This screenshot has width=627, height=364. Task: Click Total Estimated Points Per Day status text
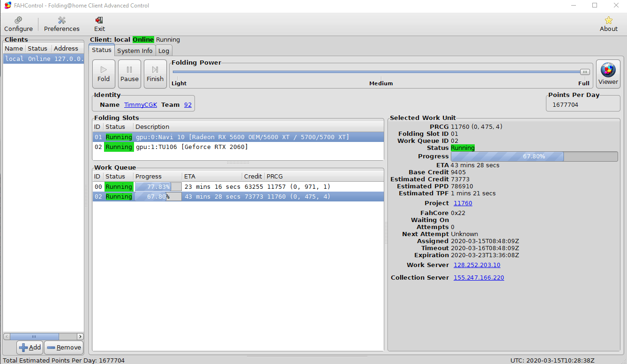tap(64, 360)
